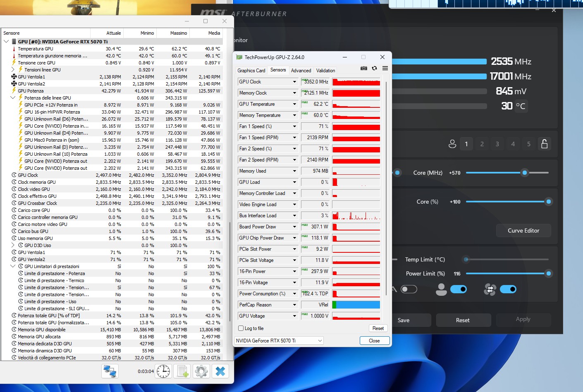
Task: Open the Memory Used sensor dropdown
Action: 295,171
